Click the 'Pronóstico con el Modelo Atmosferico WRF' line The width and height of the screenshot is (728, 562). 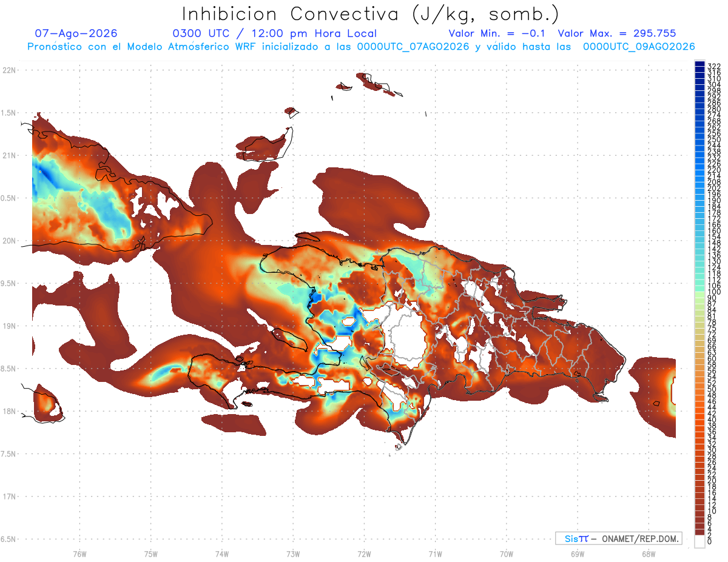[x=362, y=47]
